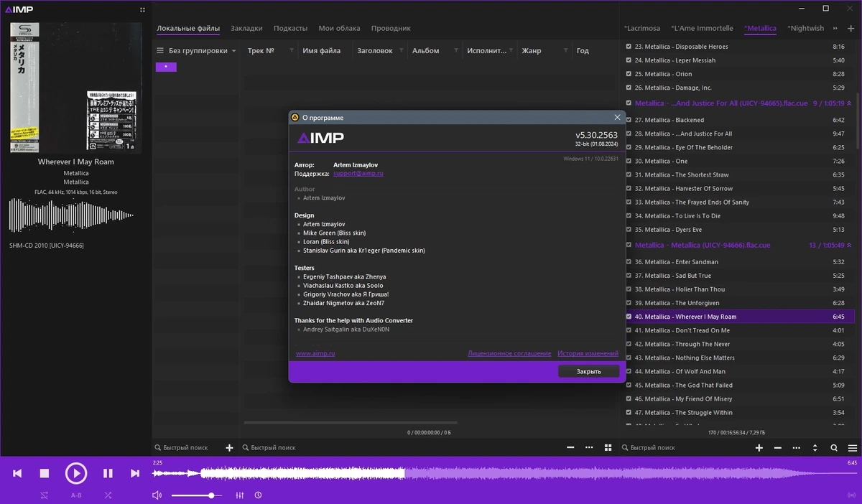
Task: Pause the current track
Action: [108, 473]
